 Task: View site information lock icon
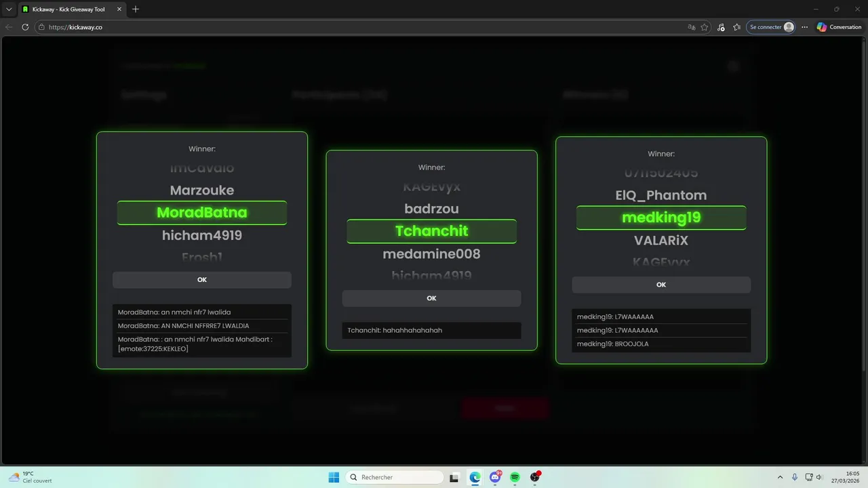[x=41, y=27]
